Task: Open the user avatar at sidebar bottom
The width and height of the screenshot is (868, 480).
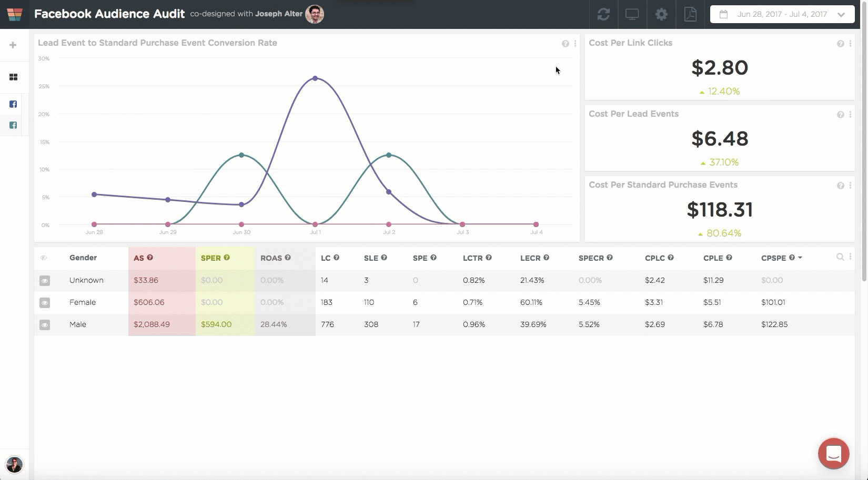Action: coord(14,465)
